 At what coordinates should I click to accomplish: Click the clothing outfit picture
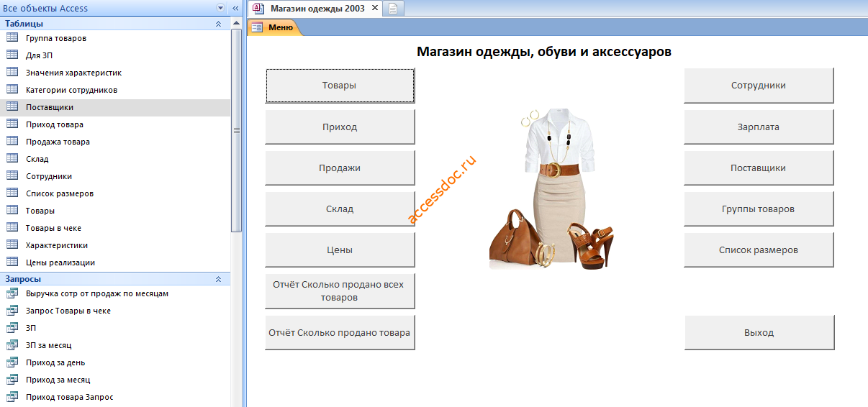pyautogui.click(x=551, y=189)
